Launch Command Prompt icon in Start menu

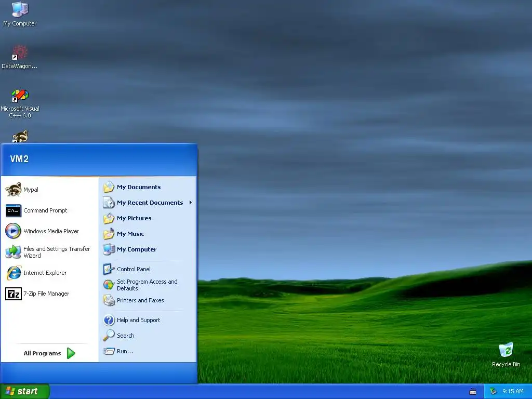coord(14,211)
